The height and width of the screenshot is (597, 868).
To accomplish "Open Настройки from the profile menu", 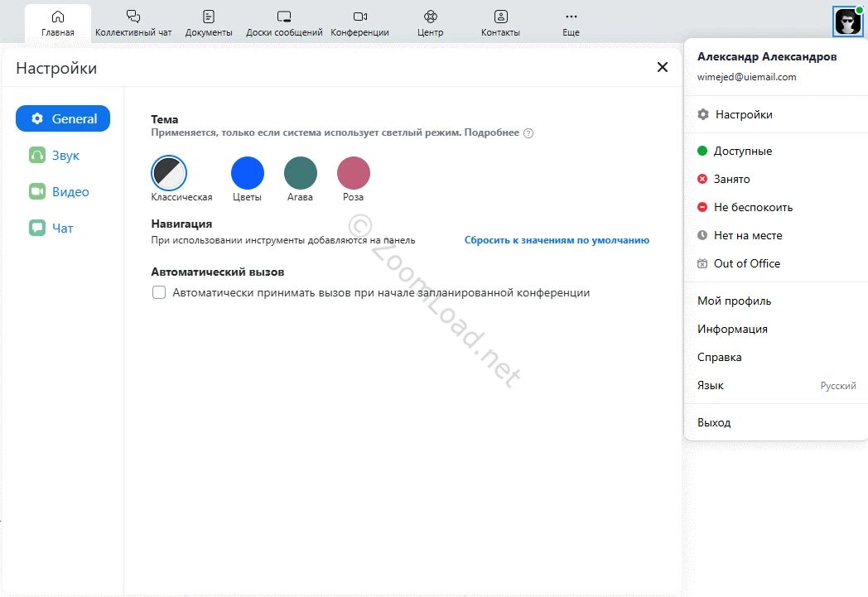I will click(x=776, y=114).
